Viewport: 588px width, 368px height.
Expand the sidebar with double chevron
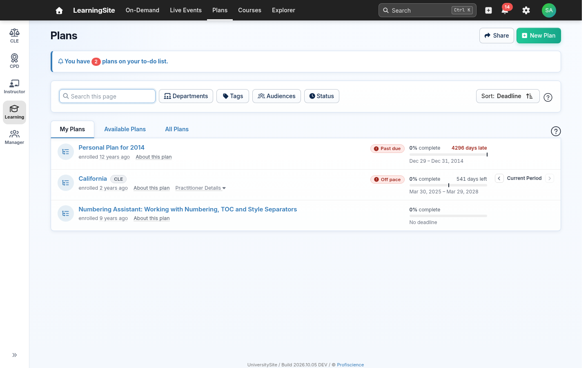(x=14, y=355)
